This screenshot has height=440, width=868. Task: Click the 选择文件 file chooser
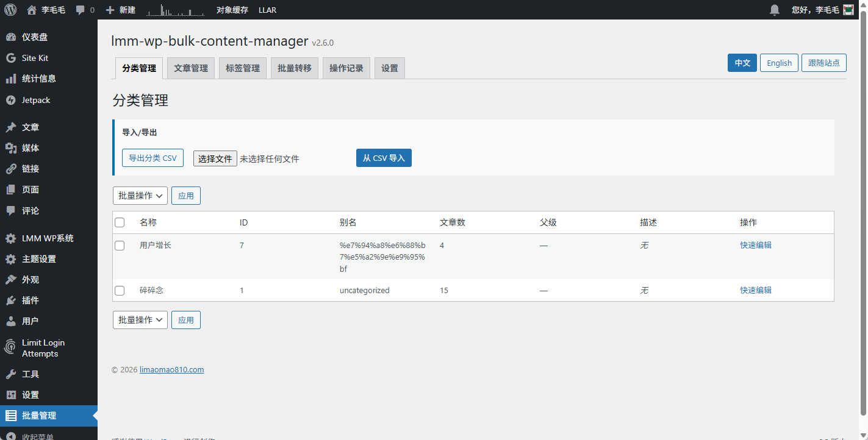(215, 158)
